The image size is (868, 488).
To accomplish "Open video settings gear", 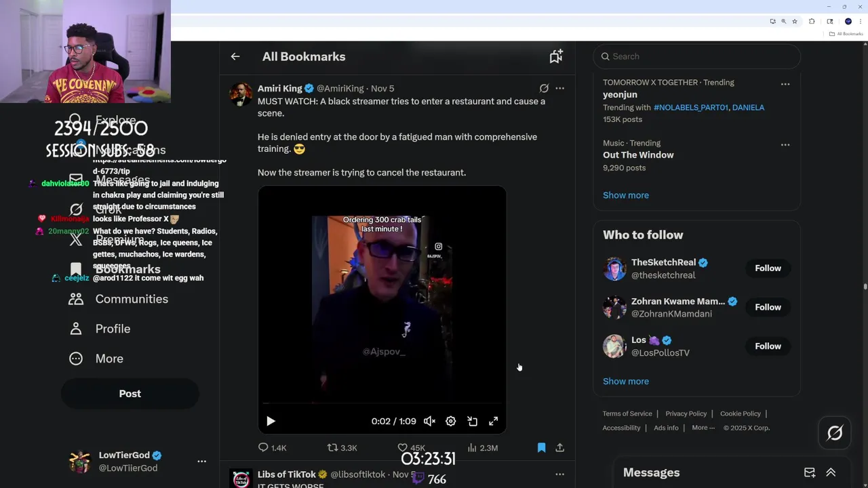I will (x=451, y=421).
